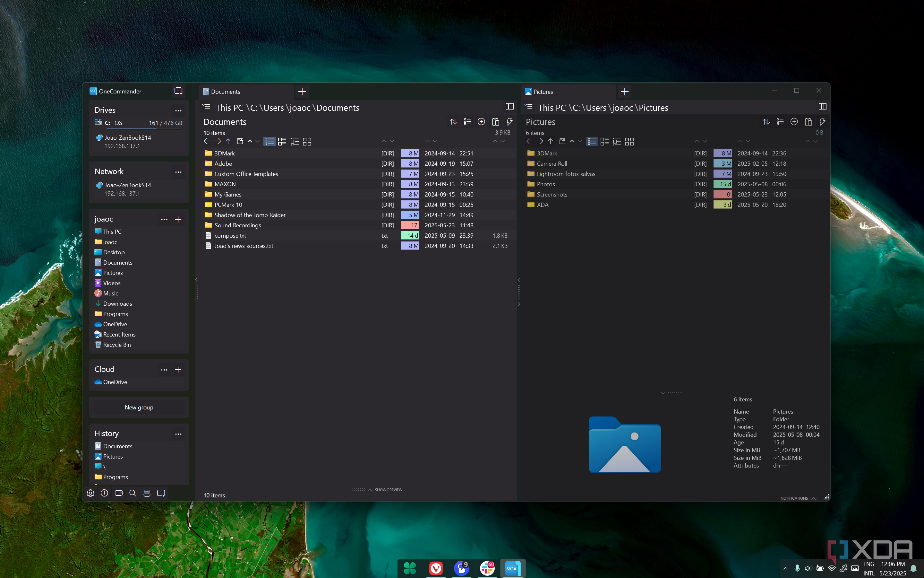Click sort arrows icon in Documents pane

tap(453, 122)
